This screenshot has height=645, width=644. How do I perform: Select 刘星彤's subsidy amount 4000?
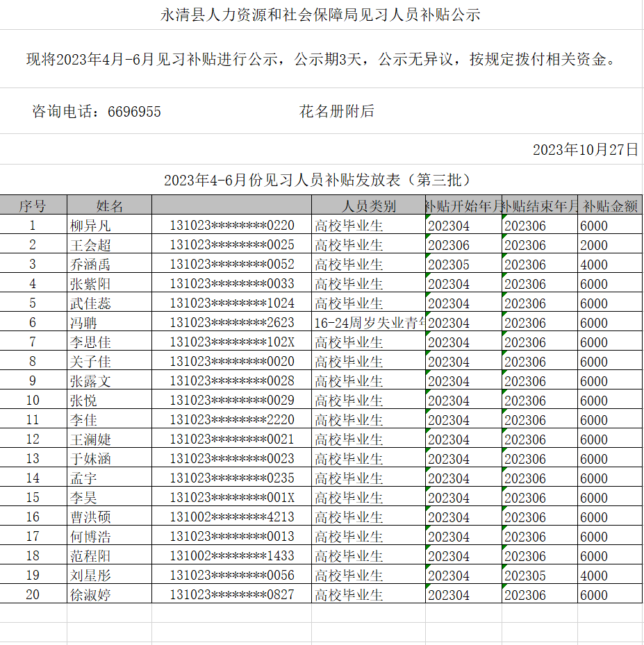(610, 575)
